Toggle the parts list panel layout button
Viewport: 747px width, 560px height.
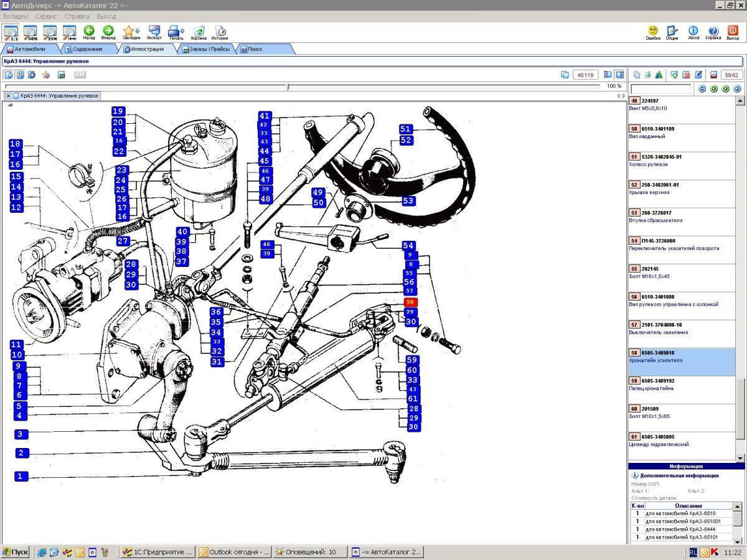point(619,75)
